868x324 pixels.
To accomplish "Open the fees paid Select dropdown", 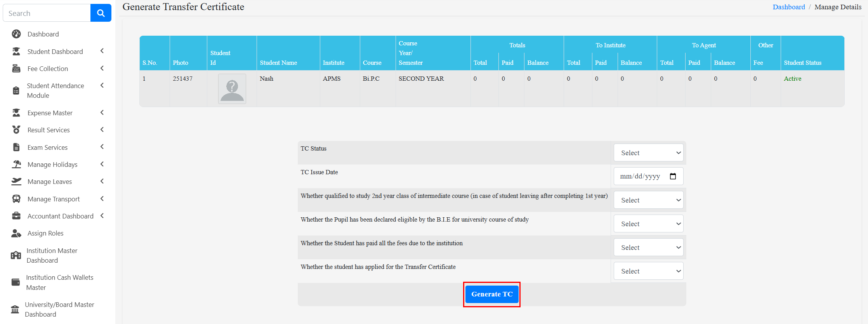I will [x=648, y=248].
